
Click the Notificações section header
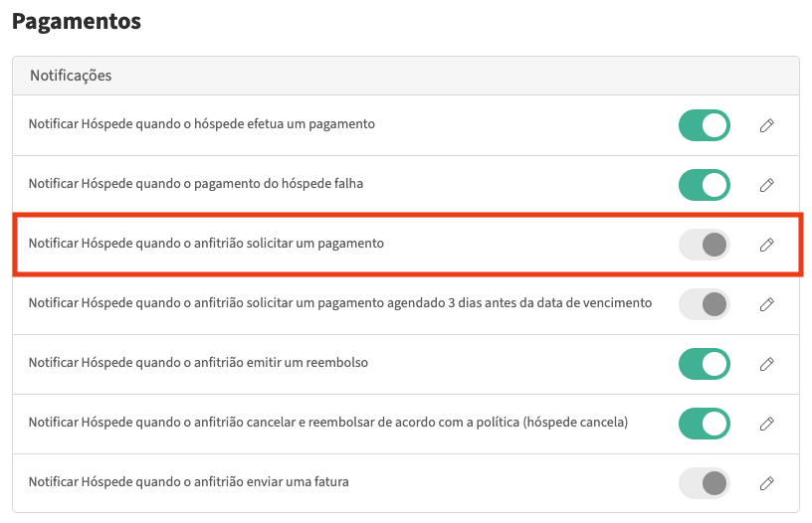tap(71, 76)
